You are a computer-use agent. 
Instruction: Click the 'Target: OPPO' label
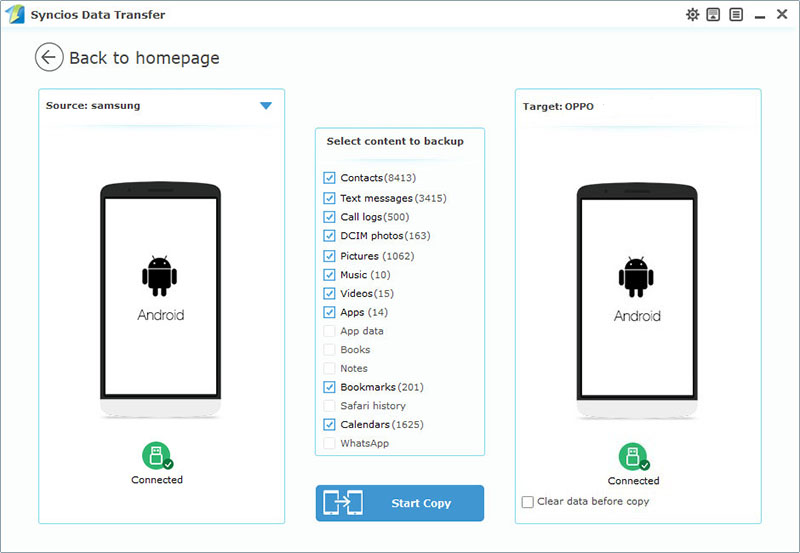point(558,107)
